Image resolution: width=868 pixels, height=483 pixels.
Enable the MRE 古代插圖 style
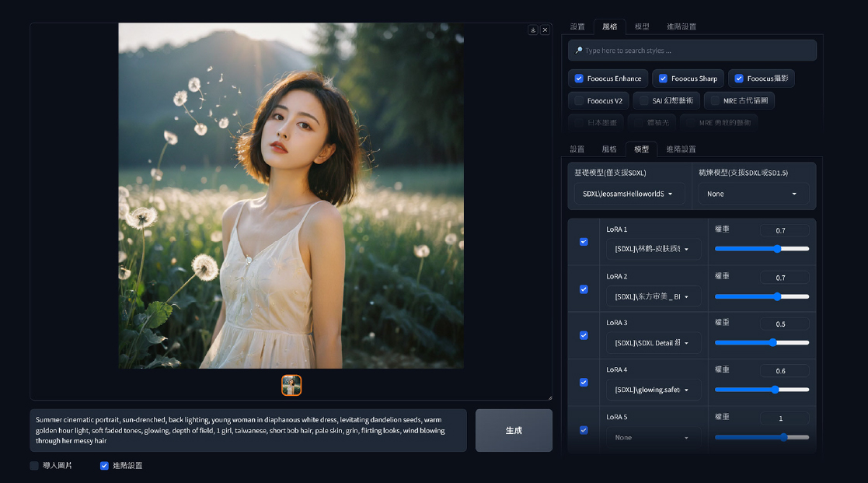pyautogui.click(x=715, y=101)
